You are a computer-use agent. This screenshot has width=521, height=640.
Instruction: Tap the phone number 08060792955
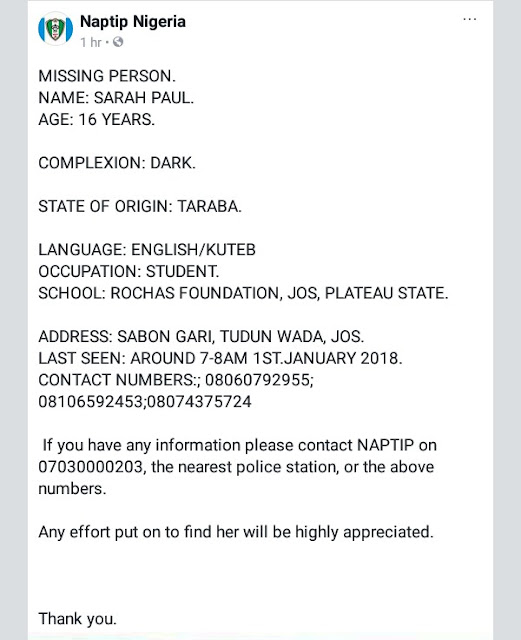click(258, 380)
